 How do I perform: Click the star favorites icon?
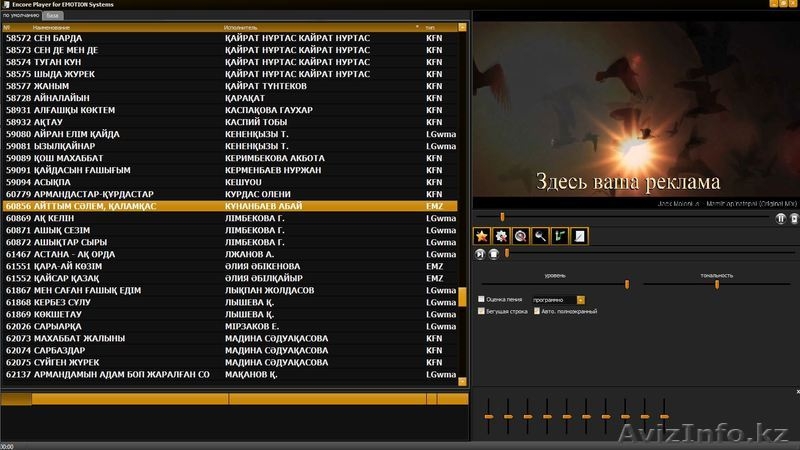481,236
